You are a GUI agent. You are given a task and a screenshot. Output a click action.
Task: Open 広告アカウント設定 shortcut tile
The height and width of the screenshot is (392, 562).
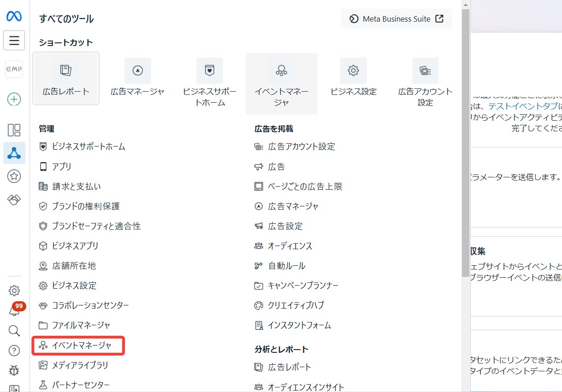425,83
